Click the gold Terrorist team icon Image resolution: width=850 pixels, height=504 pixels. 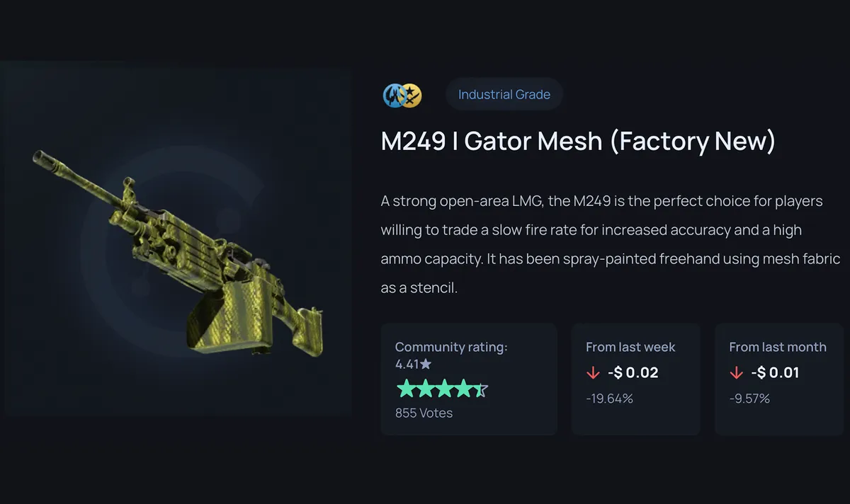point(412,96)
